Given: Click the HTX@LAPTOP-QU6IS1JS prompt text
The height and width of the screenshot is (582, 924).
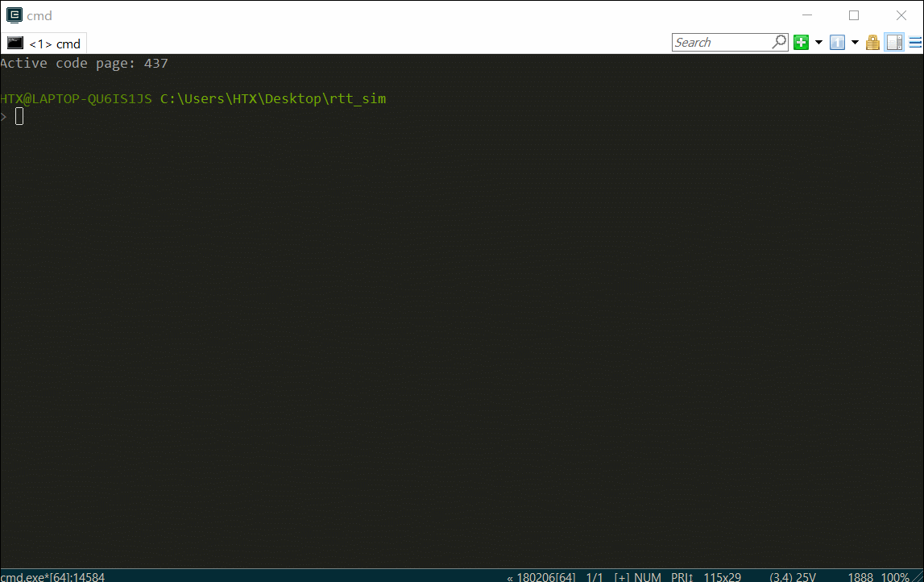Looking at the screenshot, I should [x=76, y=98].
